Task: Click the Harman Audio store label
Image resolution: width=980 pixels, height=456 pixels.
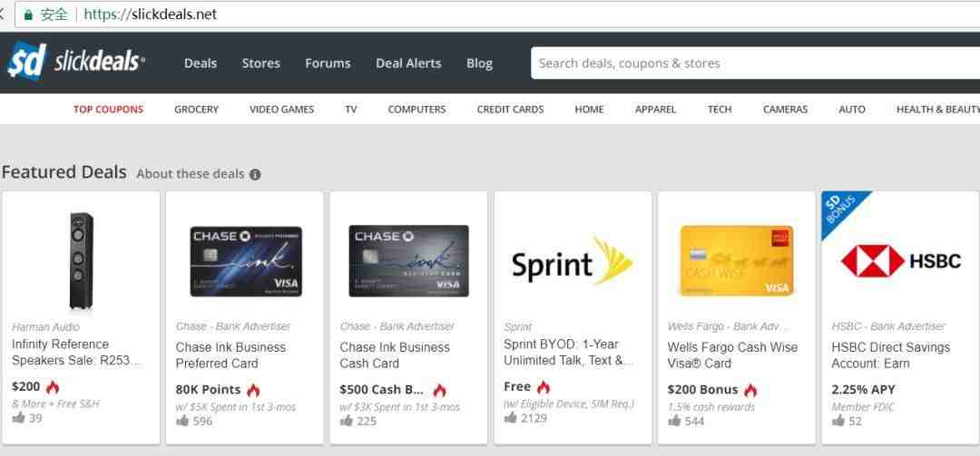Action: click(x=45, y=326)
